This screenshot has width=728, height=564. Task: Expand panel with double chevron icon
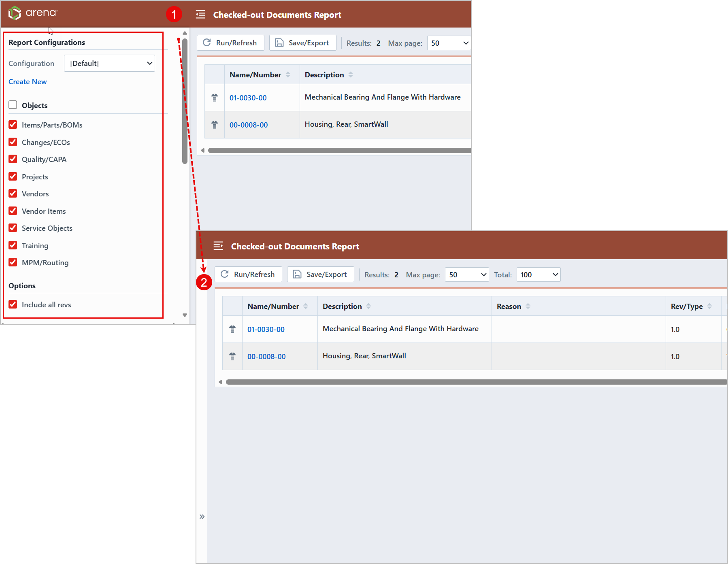tap(202, 517)
